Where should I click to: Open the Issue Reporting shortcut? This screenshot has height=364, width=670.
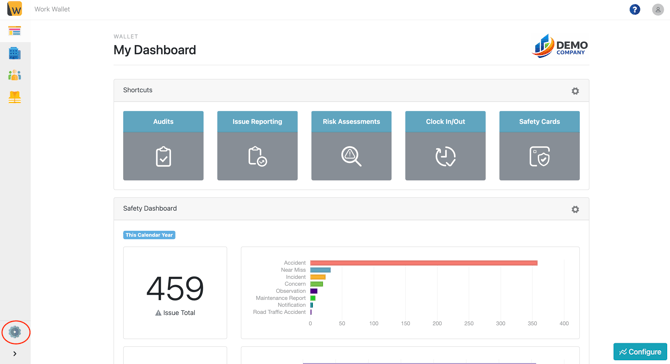(x=257, y=146)
